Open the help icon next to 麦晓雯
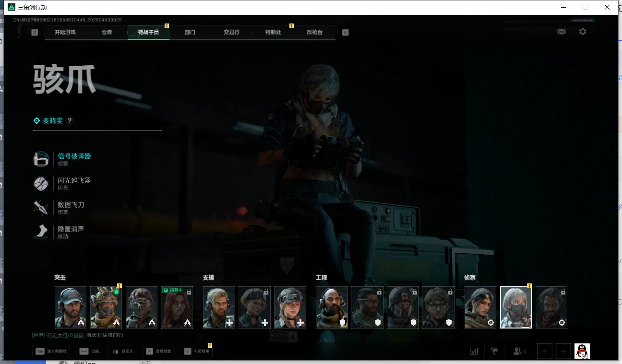The image size is (622, 364). pos(70,121)
